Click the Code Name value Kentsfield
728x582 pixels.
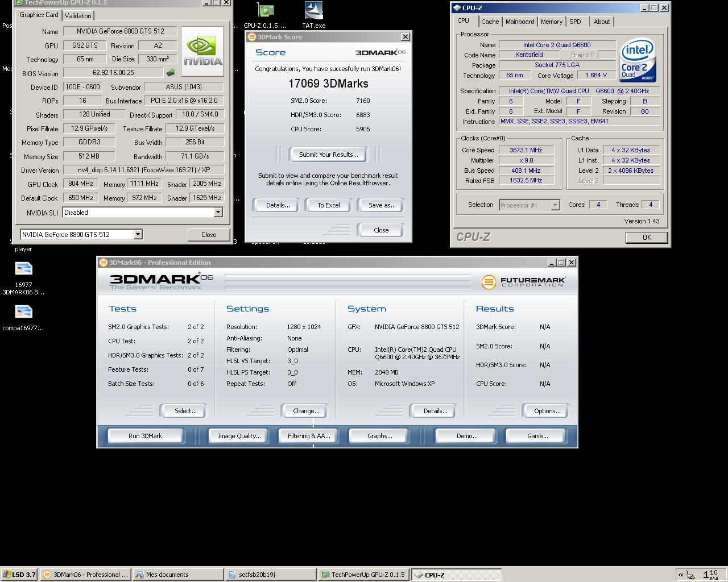[529, 55]
